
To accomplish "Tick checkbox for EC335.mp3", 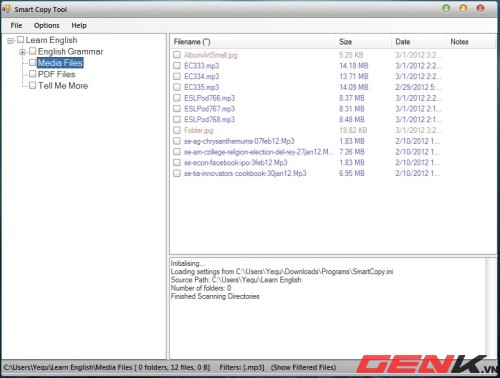I will pos(177,87).
